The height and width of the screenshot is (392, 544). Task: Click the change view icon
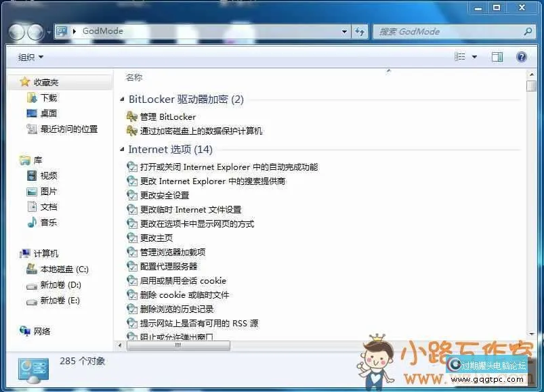(461, 58)
